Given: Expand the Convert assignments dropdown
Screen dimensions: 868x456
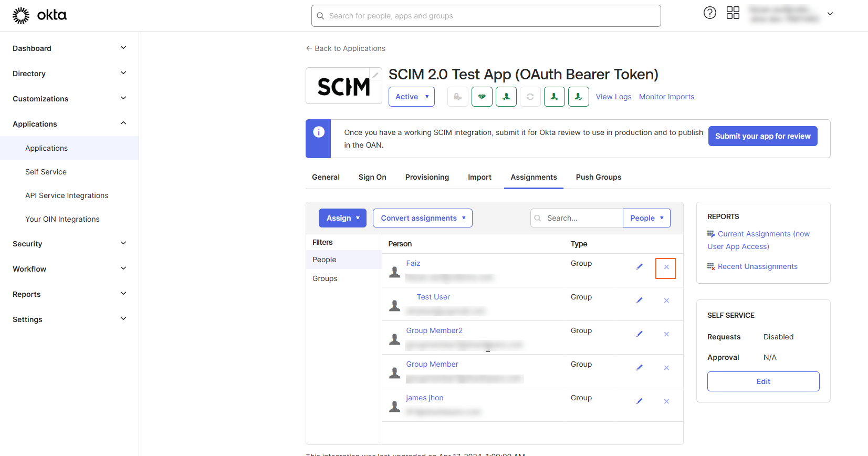Looking at the screenshot, I should pyautogui.click(x=422, y=218).
